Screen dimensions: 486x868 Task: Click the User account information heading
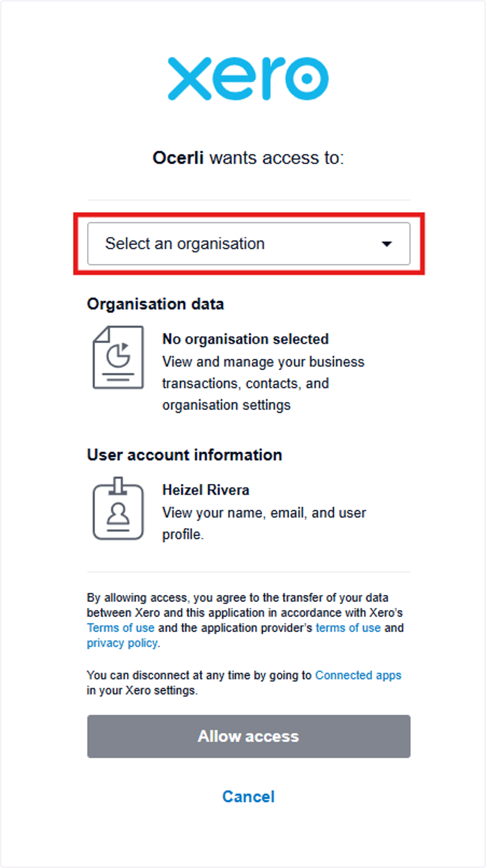[185, 455]
